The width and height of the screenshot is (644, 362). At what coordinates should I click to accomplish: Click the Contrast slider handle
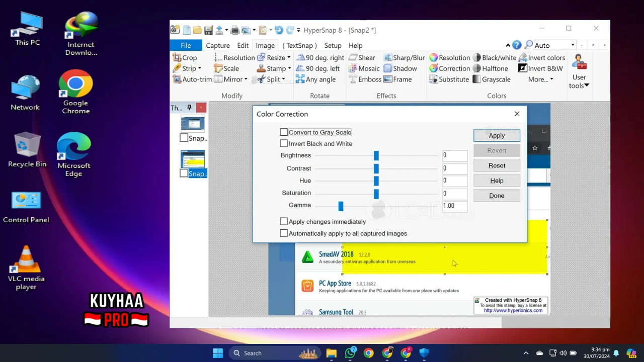(376, 168)
